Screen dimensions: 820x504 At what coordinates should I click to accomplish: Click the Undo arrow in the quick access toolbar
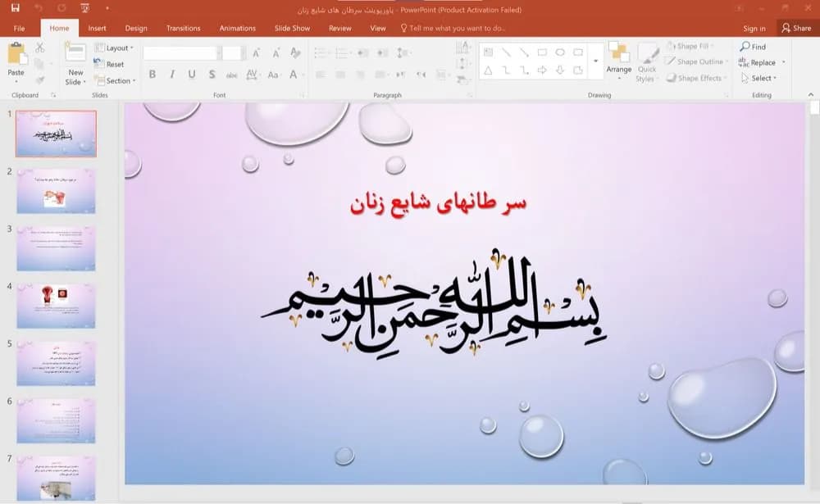point(39,8)
